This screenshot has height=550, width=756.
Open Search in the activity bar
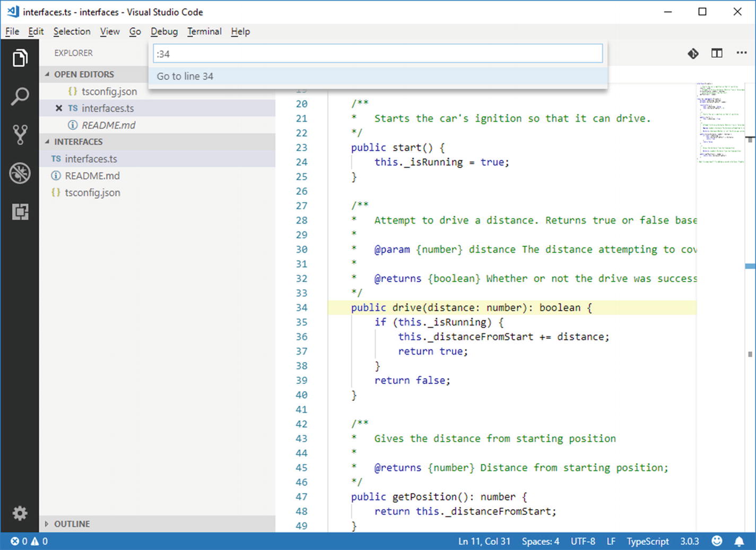pos(20,96)
